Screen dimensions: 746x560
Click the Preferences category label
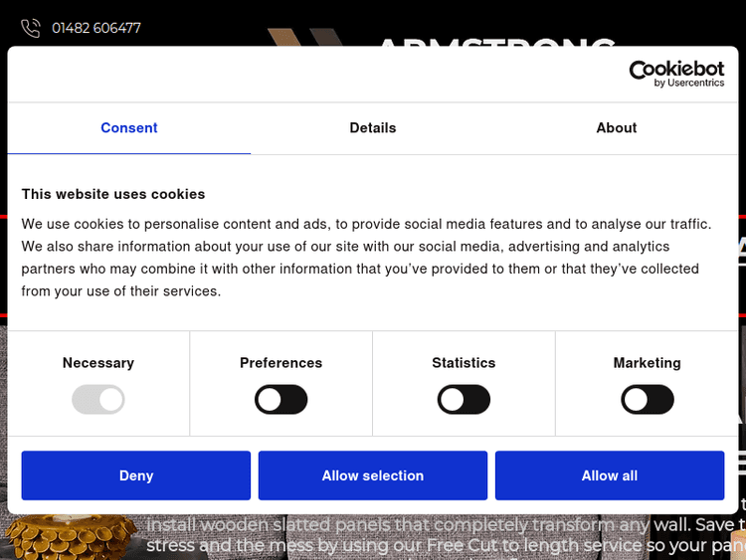coord(281,363)
